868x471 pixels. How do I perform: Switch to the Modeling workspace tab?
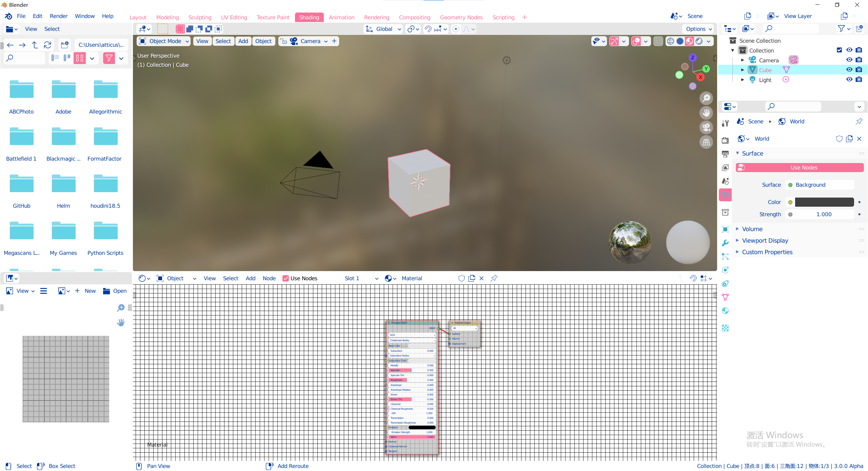pyautogui.click(x=167, y=17)
